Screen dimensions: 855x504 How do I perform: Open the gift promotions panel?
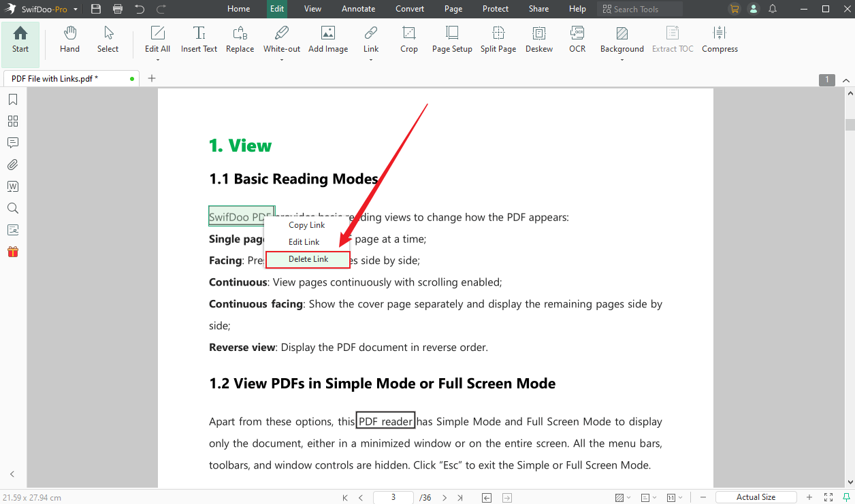(x=12, y=252)
